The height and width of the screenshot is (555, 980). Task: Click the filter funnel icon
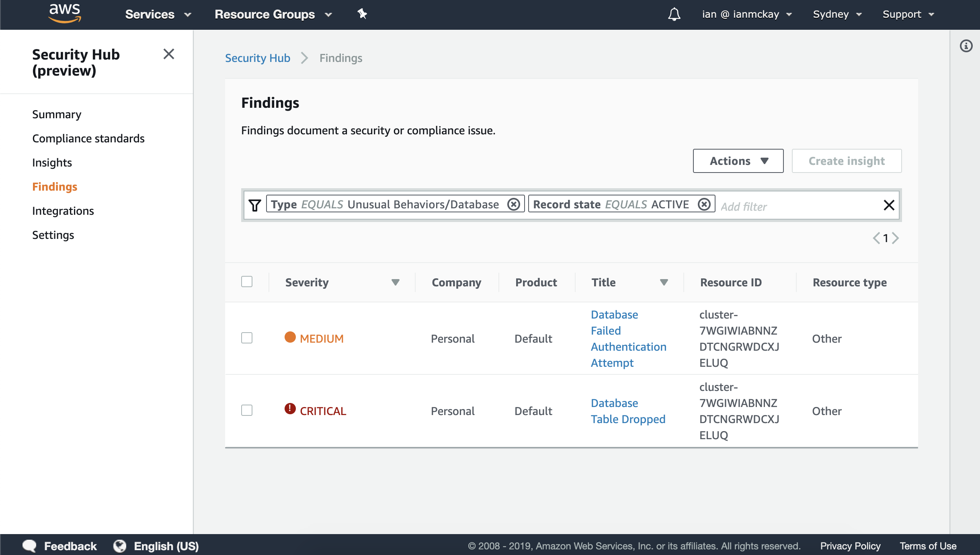click(x=254, y=205)
